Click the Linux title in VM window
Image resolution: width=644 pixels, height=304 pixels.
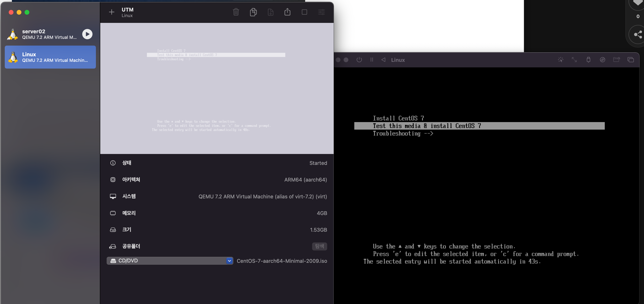(398, 60)
